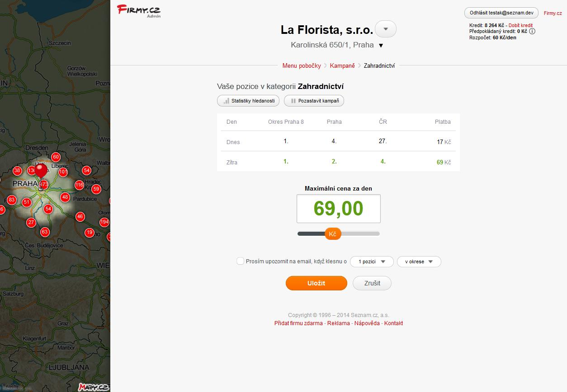This screenshot has width=567, height=392.
Task: Select map cluster marker 60
Action: [56, 157]
